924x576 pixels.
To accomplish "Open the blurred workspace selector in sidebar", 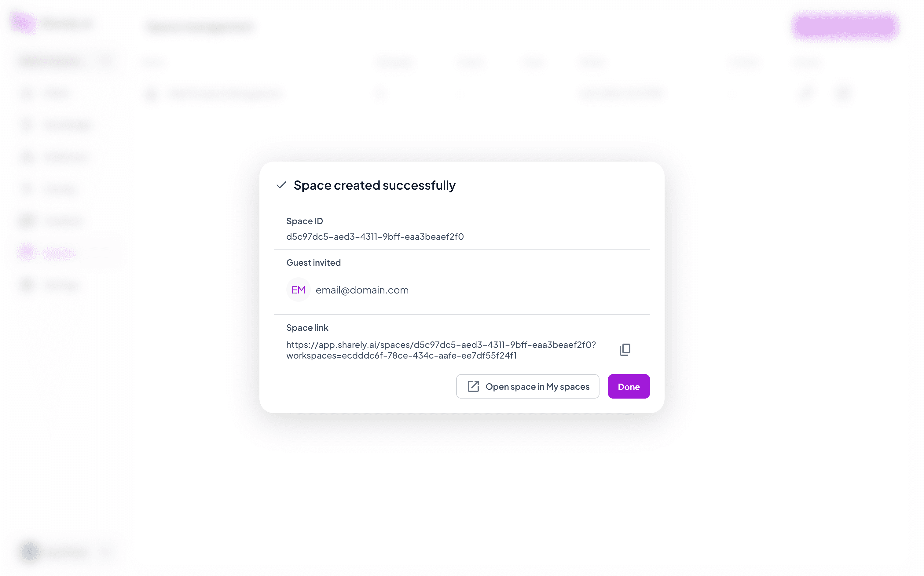I will 65,61.
